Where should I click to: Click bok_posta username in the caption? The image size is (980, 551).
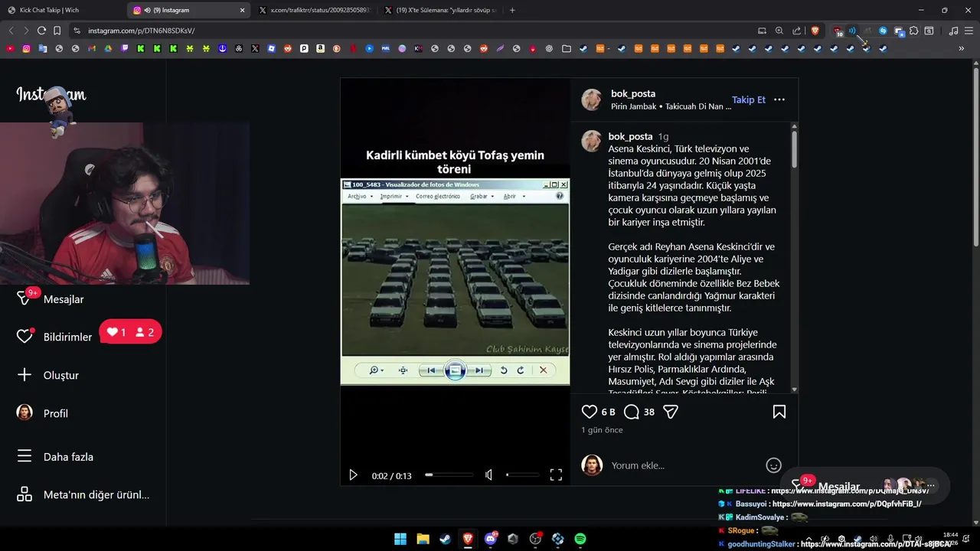pyautogui.click(x=630, y=136)
